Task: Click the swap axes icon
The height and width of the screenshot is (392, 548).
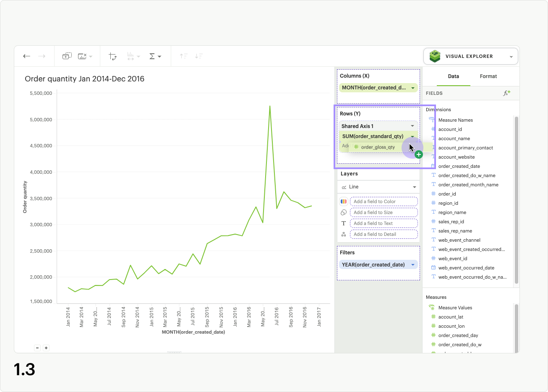Action: click(112, 56)
